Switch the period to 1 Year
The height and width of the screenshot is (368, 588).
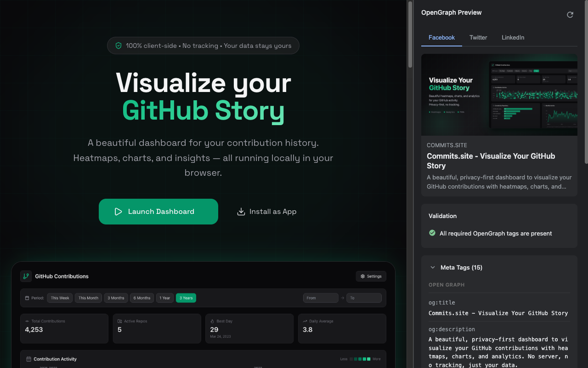pyautogui.click(x=164, y=298)
